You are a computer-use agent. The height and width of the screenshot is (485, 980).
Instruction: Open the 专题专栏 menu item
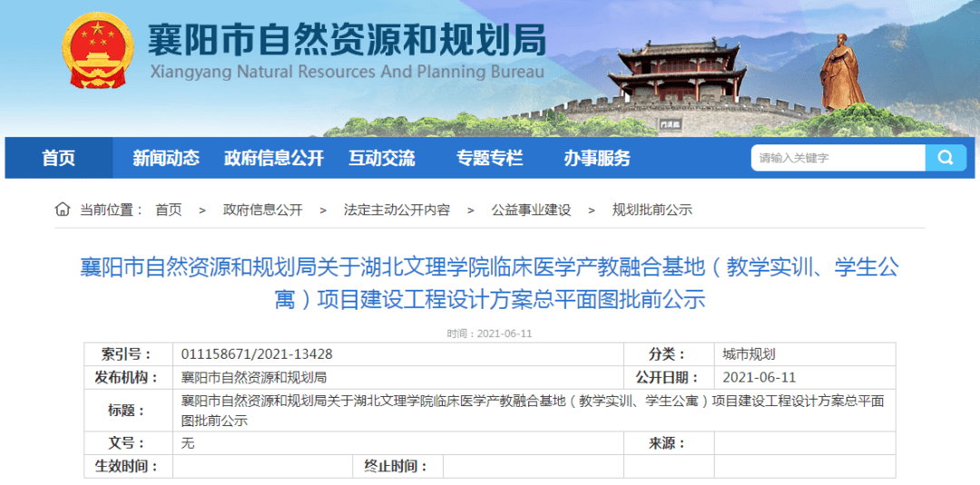click(489, 158)
